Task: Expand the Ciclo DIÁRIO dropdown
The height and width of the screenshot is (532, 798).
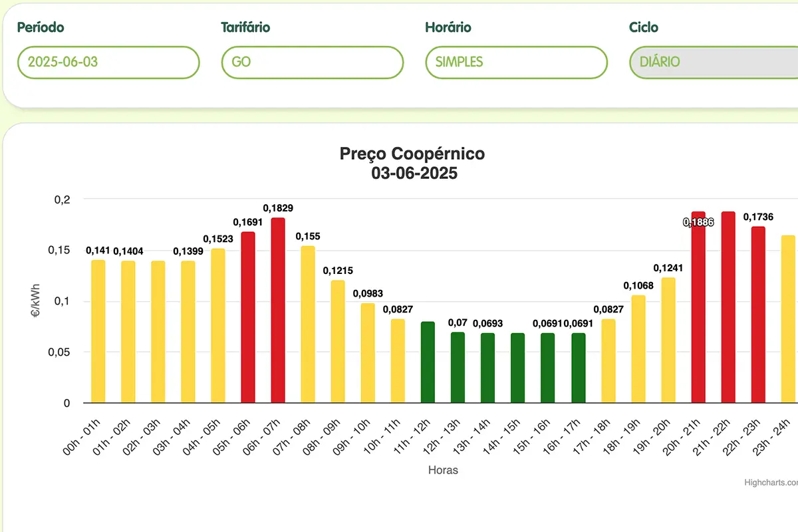Action: click(x=713, y=63)
